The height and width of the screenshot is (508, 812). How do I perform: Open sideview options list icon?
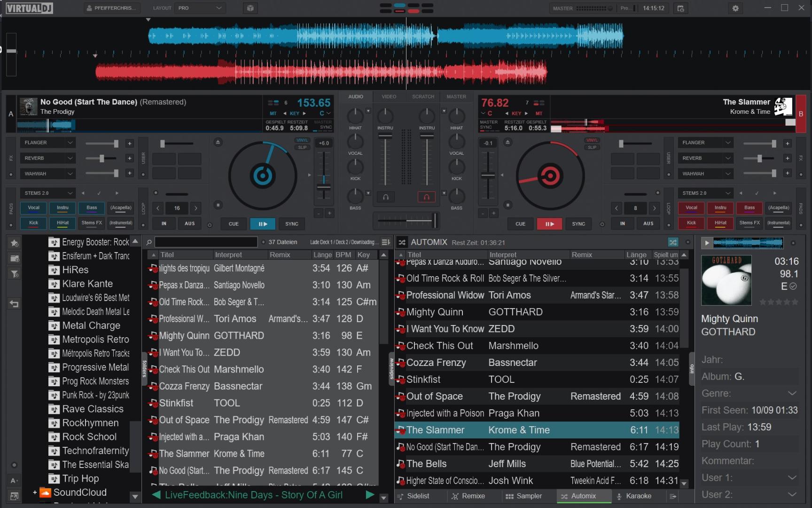point(672,496)
